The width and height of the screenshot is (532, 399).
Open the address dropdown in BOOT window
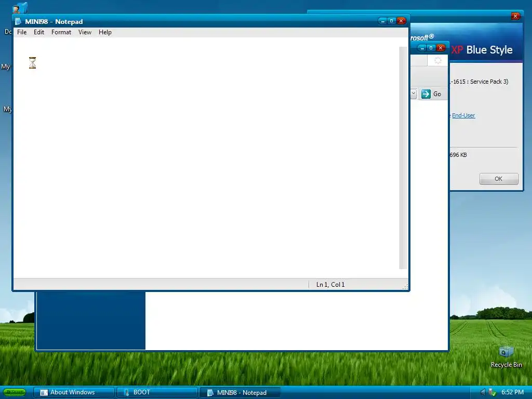pyautogui.click(x=413, y=94)
